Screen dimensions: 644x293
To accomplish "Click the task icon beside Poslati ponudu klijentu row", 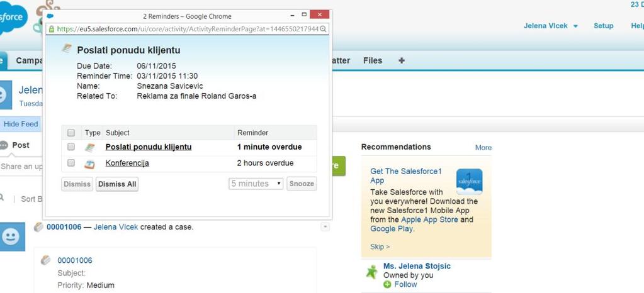I will click(89, 148).
